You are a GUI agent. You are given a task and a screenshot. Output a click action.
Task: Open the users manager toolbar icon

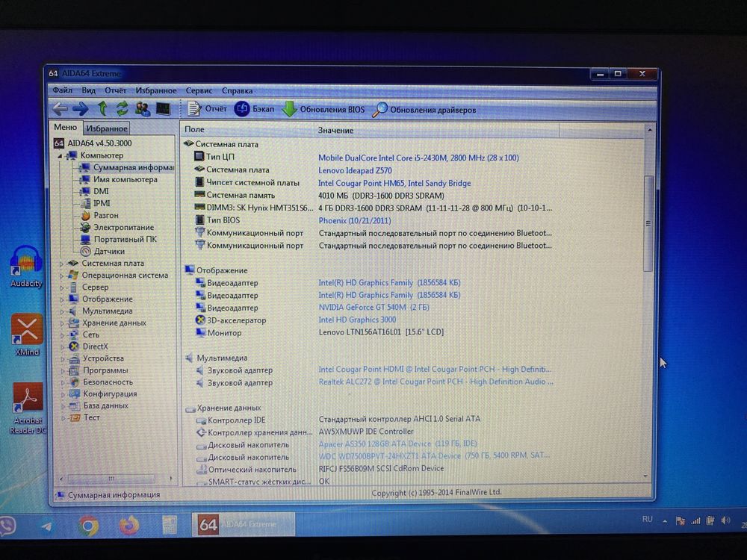coord(143,109)
